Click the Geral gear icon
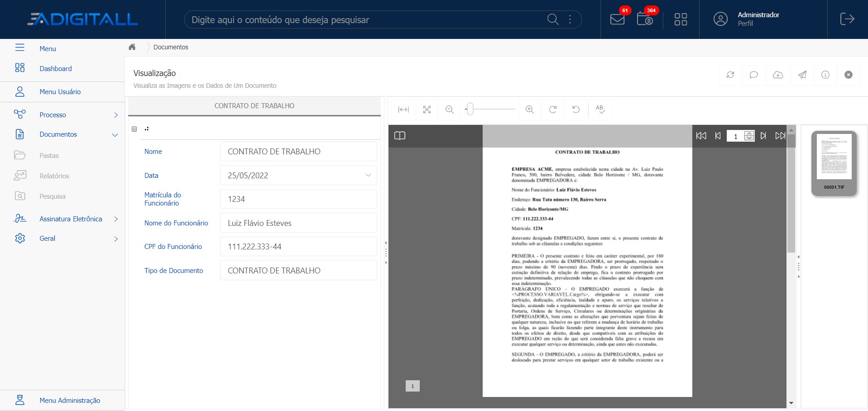868x411 pixels. click(x=20, y=238)
